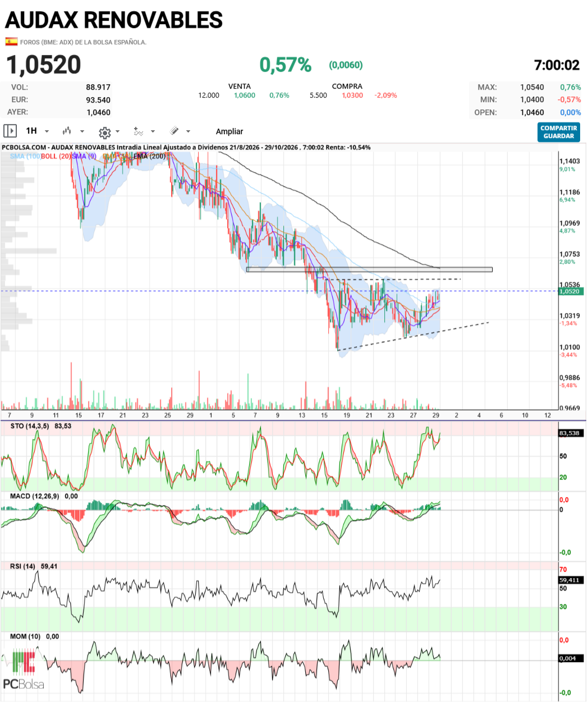Click the VOL value 88.917
This screenshot has width=588, height=702.
98,88
